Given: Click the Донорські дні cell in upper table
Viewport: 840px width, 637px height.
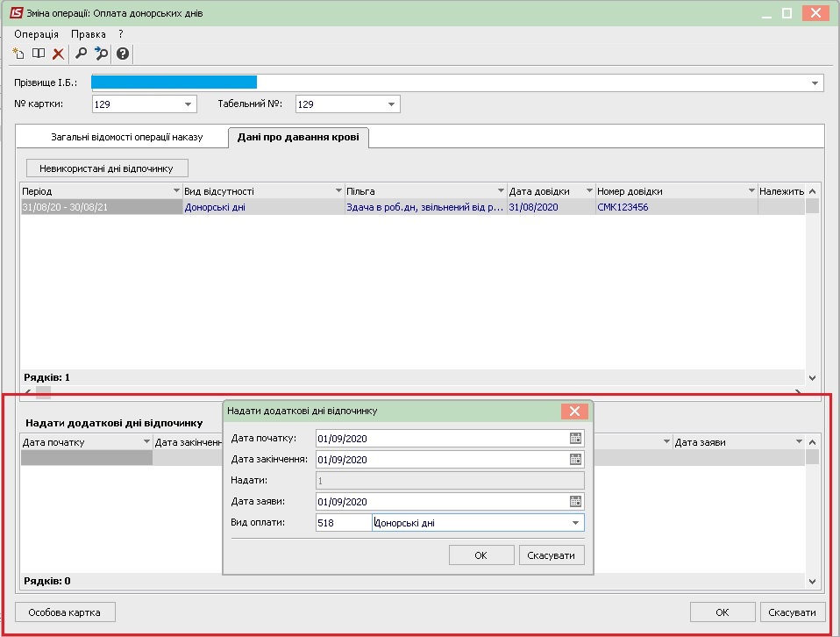Looking at the screenshot, I should coord(264,207).
